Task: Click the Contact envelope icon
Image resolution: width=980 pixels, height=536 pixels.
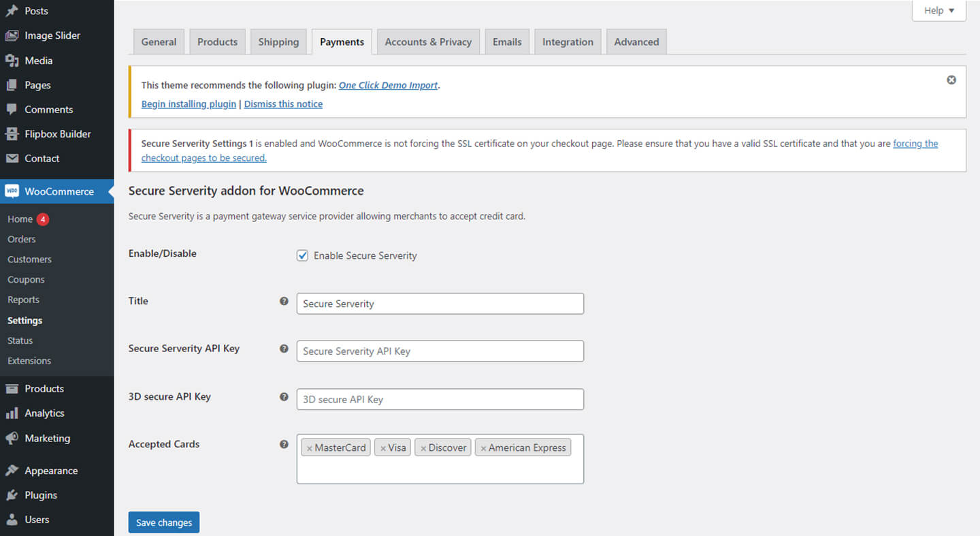Action: coord(12,159)
